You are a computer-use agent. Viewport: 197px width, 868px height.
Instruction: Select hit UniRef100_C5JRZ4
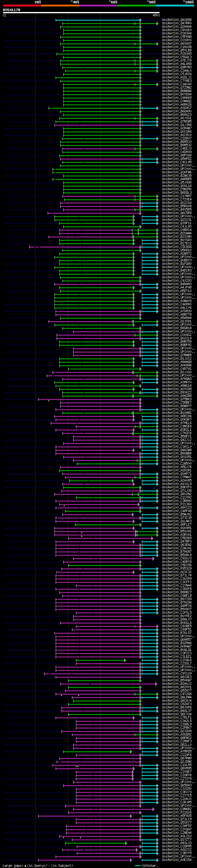[177, 74]
